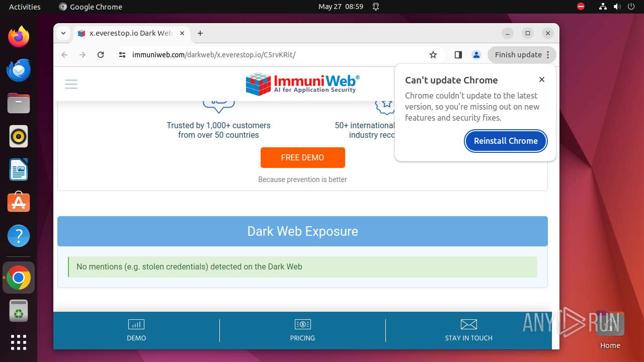Click the Reinstall Chrome button

coord(506,141)
